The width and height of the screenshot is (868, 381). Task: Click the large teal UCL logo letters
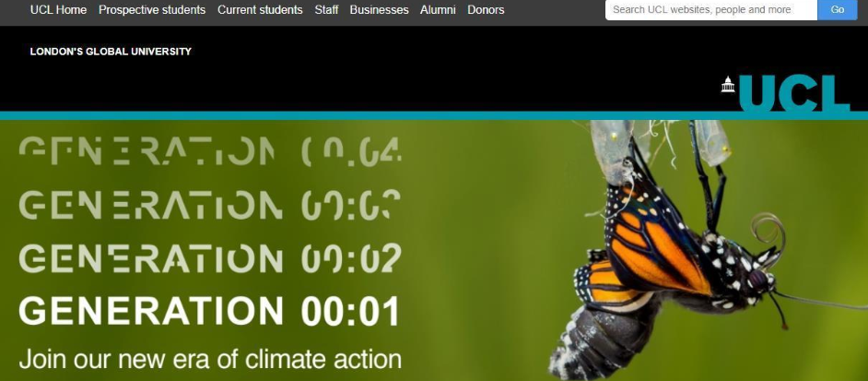click(794, 93)
